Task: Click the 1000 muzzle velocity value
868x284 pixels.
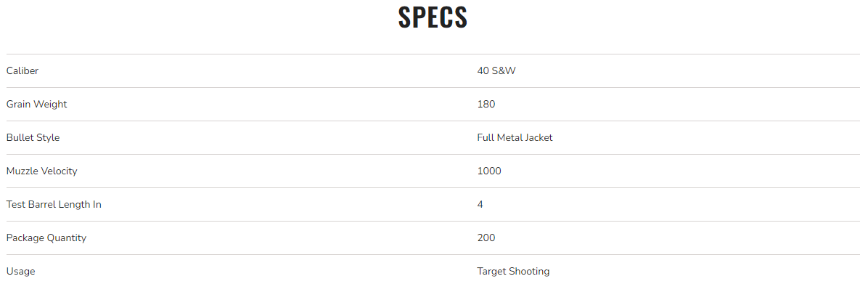Action: 489,171
